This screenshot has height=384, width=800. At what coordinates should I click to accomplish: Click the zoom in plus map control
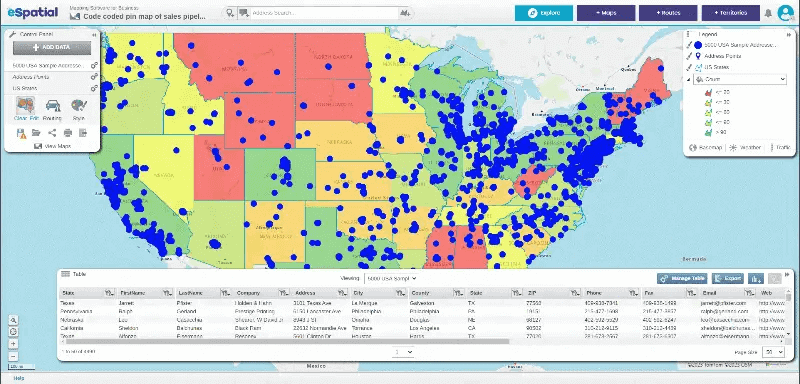tap(13, 344)
